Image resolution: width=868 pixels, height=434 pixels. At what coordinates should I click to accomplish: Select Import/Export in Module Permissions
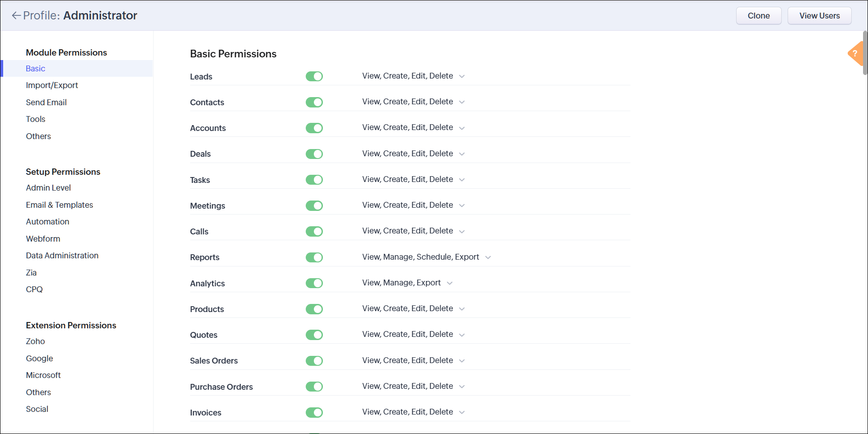point(52,85)
